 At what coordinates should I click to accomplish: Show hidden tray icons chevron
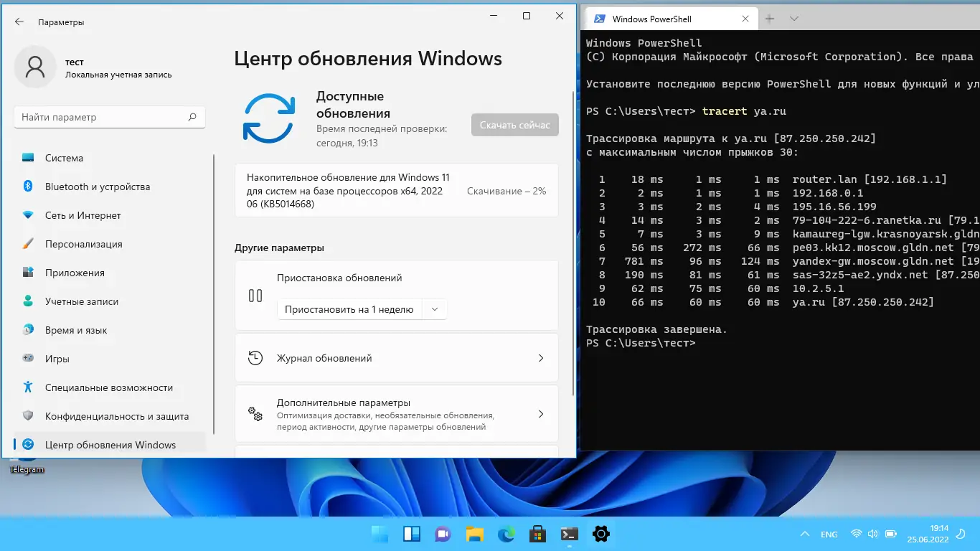tap(806, 534)
